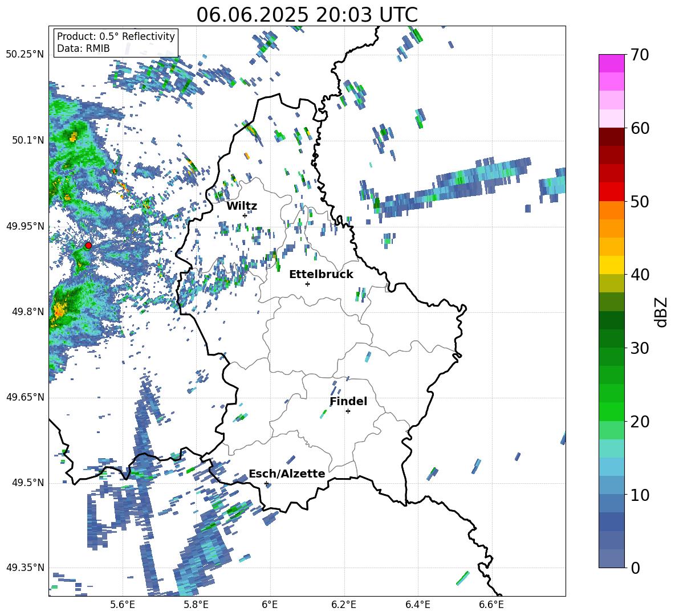Click the Ettelbruck station cross marker

click(307, 284)
